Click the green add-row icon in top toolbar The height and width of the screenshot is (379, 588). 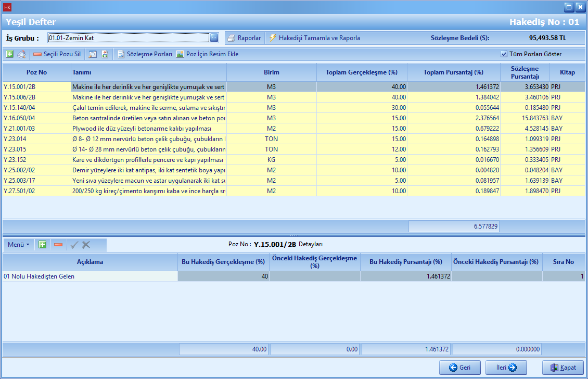[x=10, y=54]
